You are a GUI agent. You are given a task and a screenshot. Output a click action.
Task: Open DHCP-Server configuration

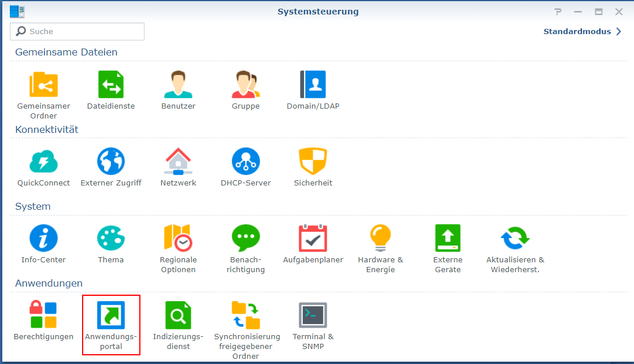tap(245, 162)
